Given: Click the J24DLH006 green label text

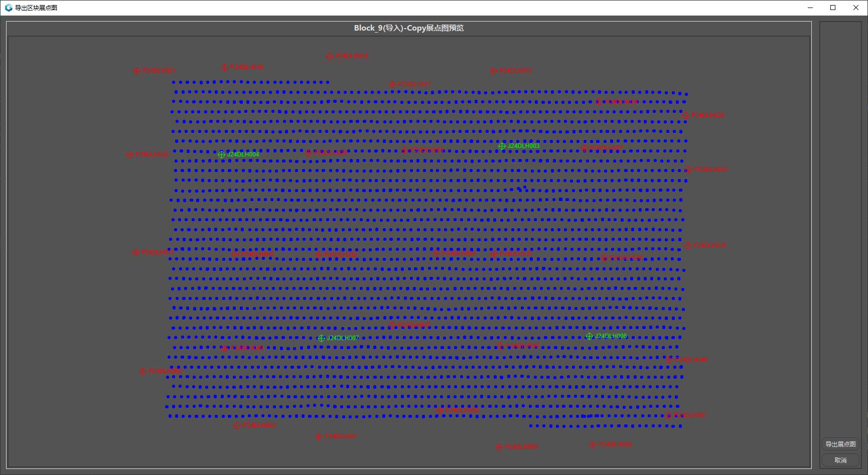Looking at the screenshot, I should (611, 336).
